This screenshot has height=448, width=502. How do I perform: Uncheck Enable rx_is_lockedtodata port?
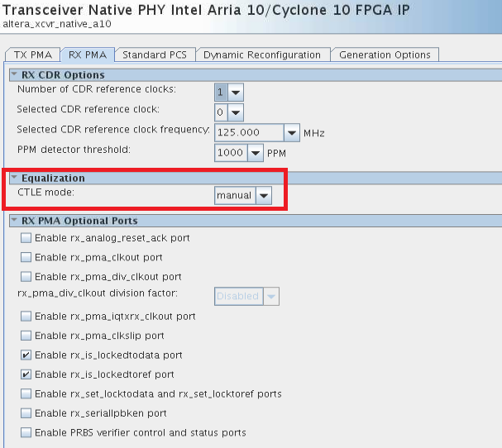26,355
